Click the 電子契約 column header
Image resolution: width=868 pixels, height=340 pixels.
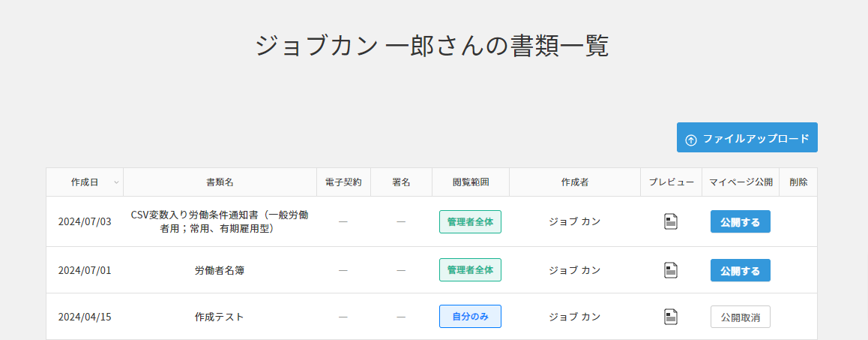click(343, 182)
